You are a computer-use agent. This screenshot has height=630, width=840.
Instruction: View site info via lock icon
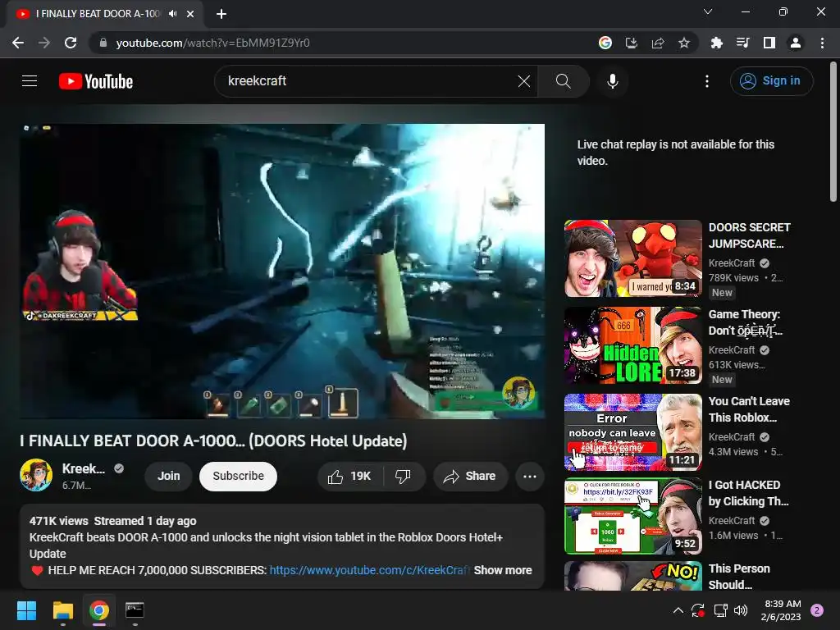tap(103, 43)
